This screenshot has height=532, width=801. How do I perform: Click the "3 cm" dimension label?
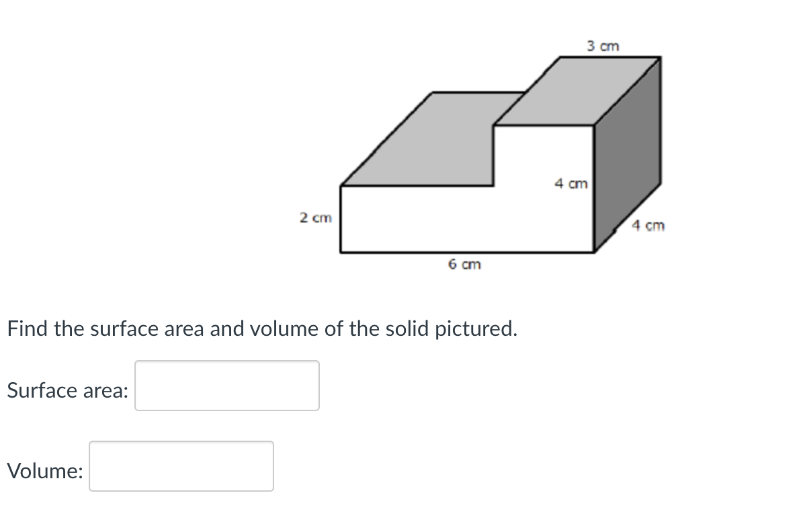tap(603, 46)
